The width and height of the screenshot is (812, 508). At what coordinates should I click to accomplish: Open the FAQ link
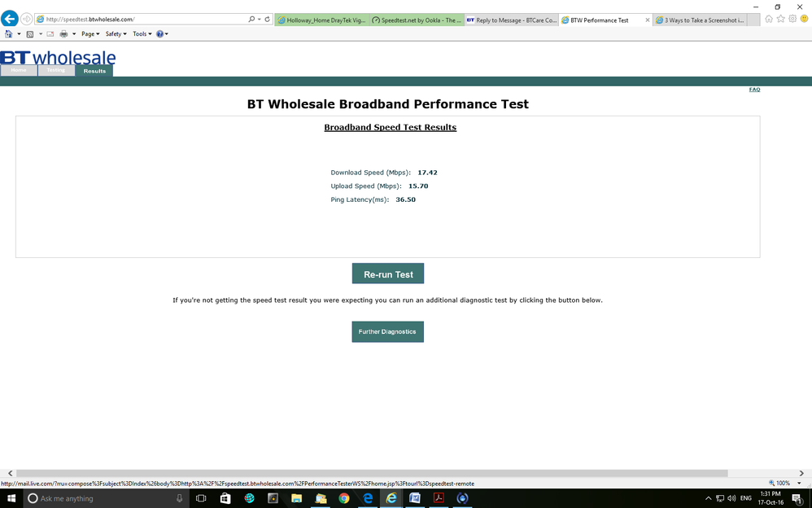click(754, 90)
